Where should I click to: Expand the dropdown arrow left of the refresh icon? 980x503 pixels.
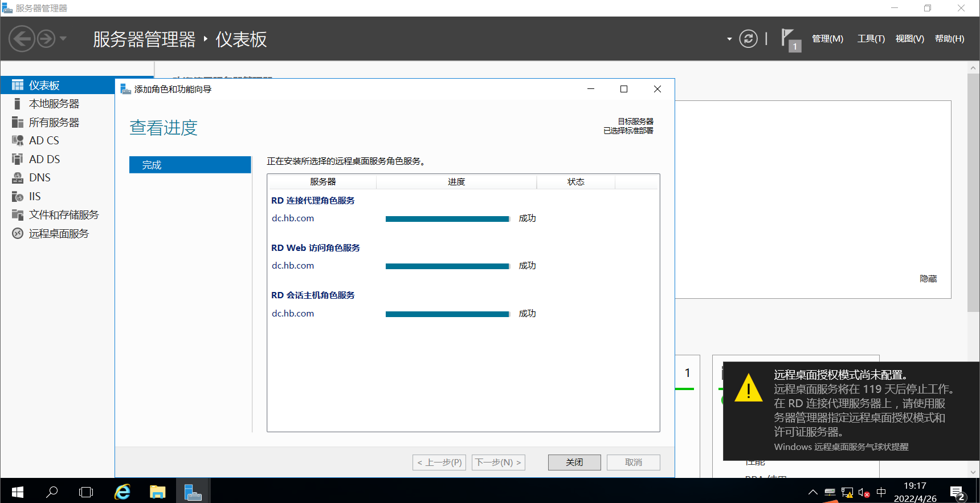click(x=729, y=39)
